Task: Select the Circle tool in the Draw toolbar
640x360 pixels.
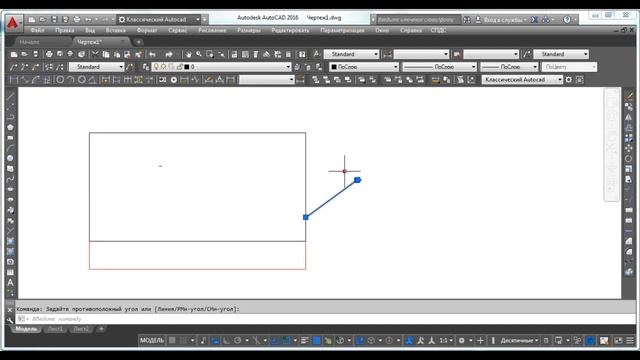Action: click(x=11, y=158)
